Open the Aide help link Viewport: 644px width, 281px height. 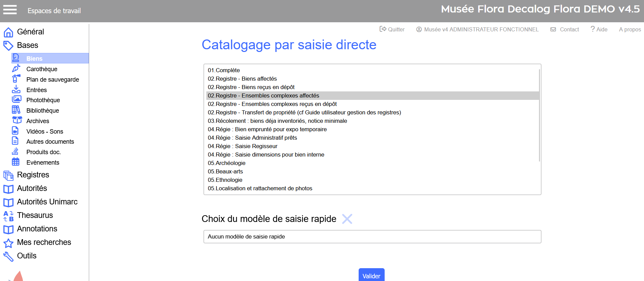(x=599, y=29)
